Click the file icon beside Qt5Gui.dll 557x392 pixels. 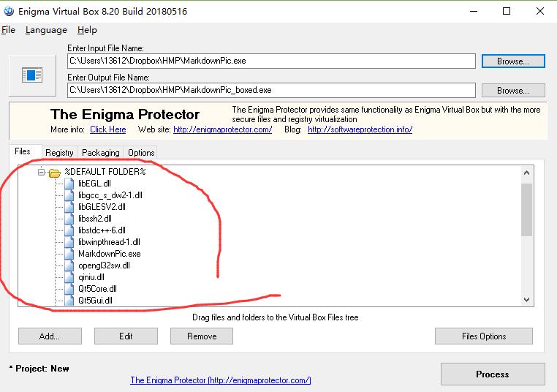click(69, 301)
